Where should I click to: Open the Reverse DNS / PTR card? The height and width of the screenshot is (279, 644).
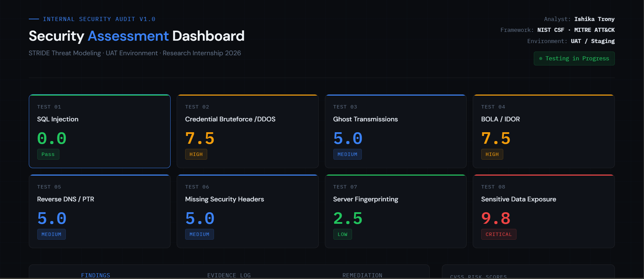pos(100,211)
